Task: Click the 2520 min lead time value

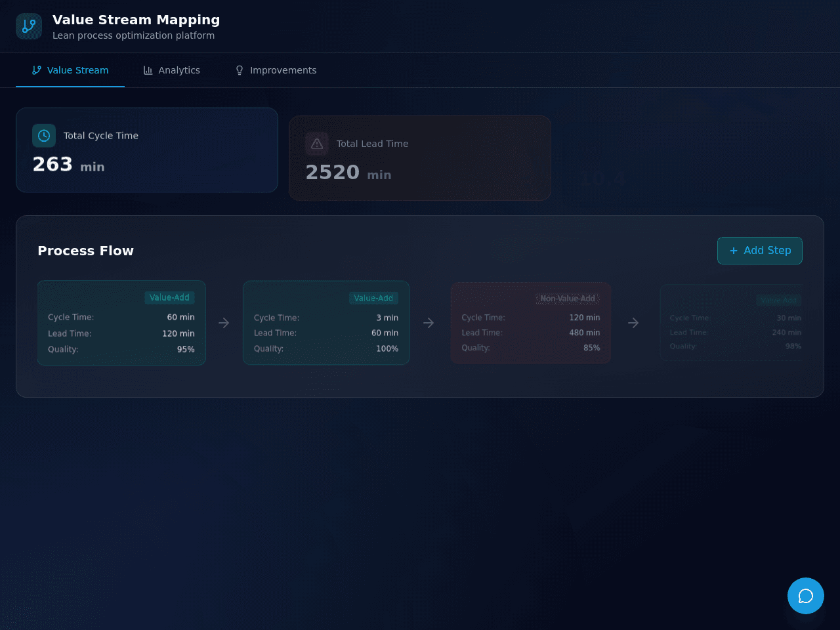Action: [348, 172]
